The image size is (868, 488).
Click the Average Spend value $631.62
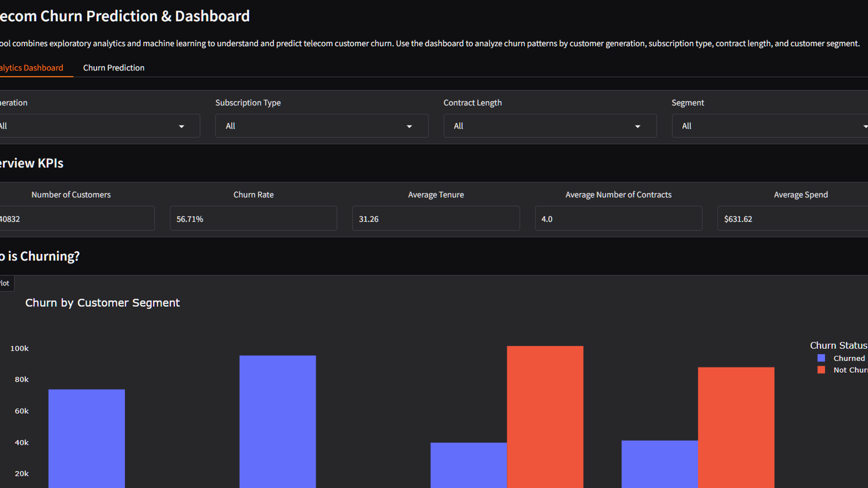coord(738,219)
